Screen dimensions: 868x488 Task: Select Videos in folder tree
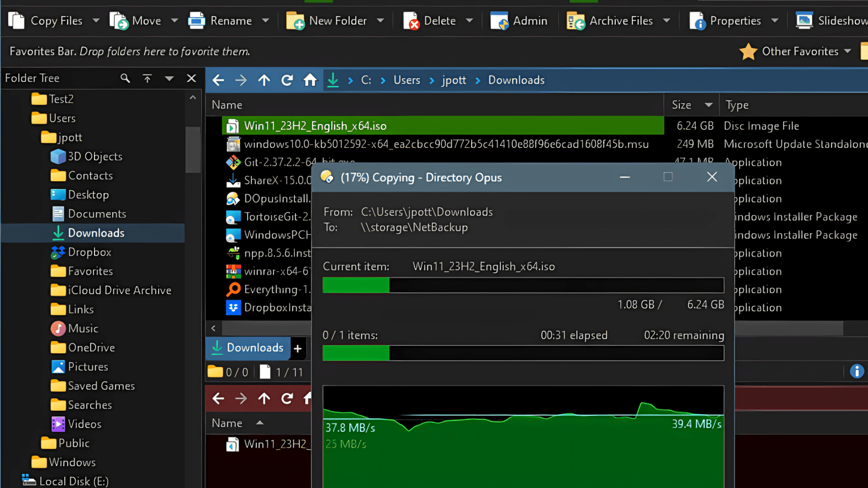(76, 424)
